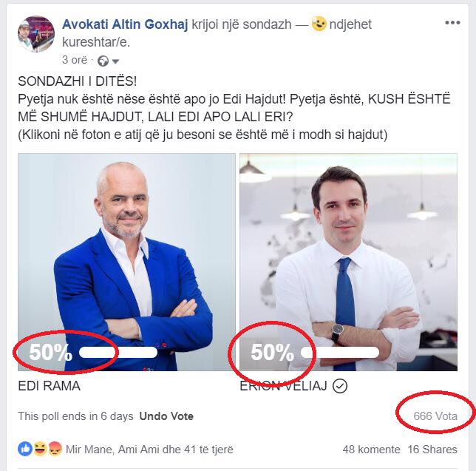
Task: Click the Angry reaction icon
Action: [55, 449]
